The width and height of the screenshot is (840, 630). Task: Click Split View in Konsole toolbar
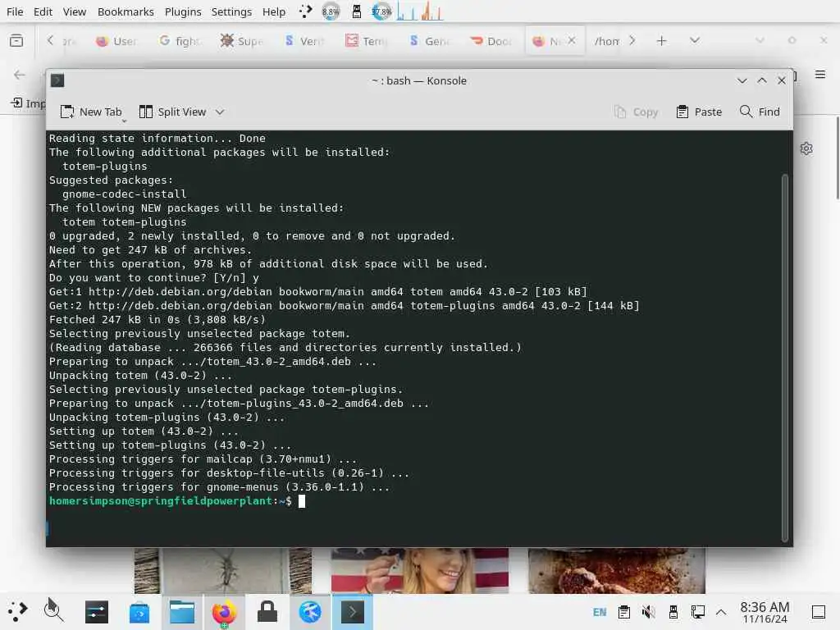(172, 112)
